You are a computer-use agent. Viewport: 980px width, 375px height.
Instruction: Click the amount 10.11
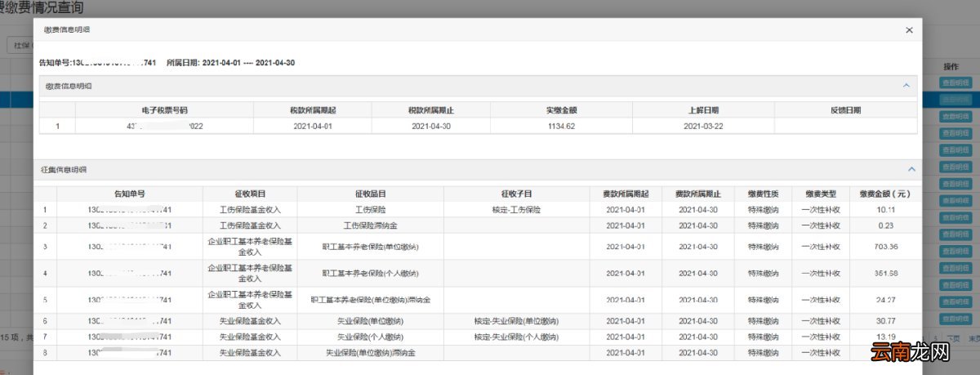tap(884, 210)
